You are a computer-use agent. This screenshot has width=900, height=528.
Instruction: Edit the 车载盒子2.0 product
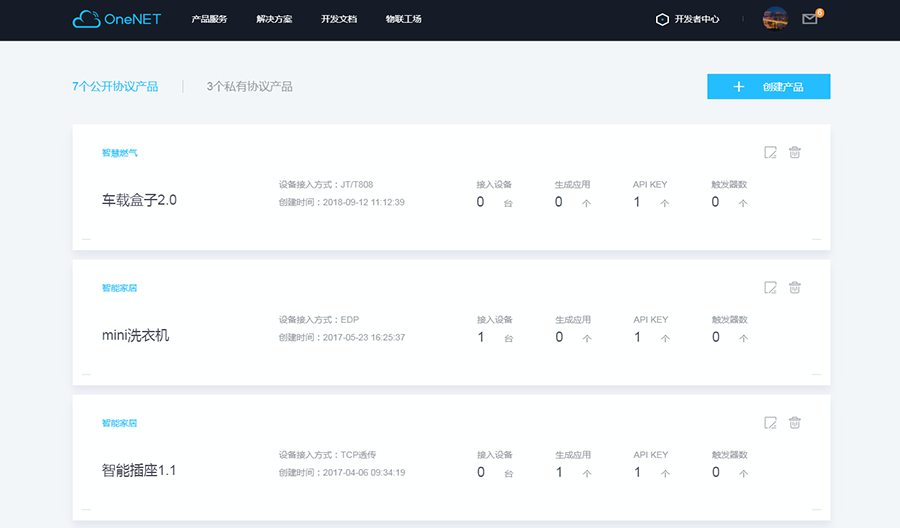pos(770,153)
